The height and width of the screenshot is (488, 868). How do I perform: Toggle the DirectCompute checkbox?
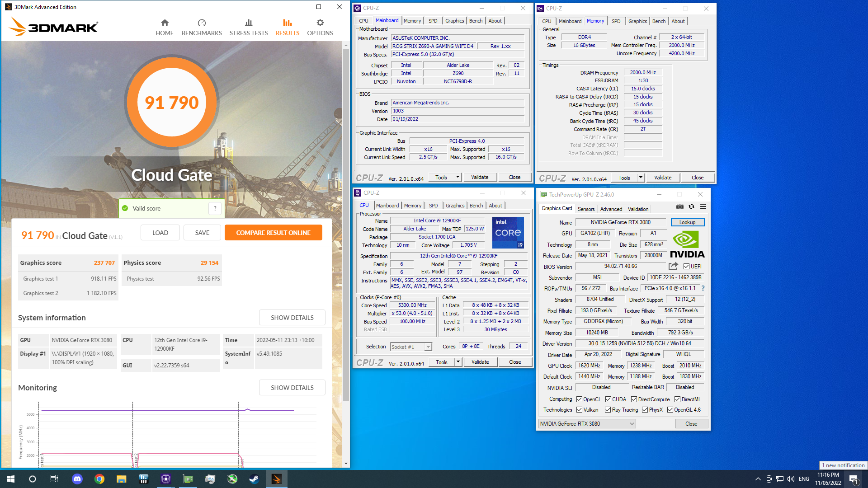(634, 399)
